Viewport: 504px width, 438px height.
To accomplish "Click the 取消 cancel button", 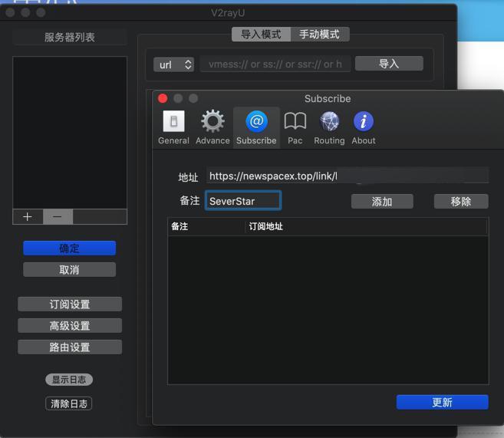I will 70,269.
